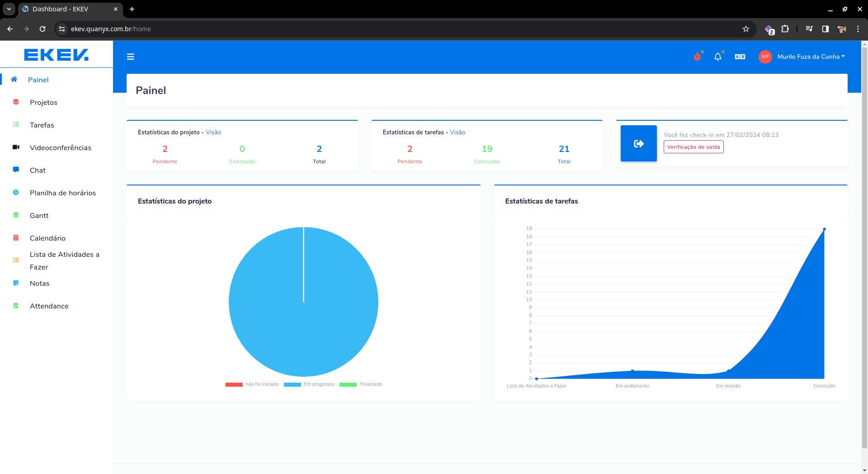Open browser extensions puzzle icon

785,29
